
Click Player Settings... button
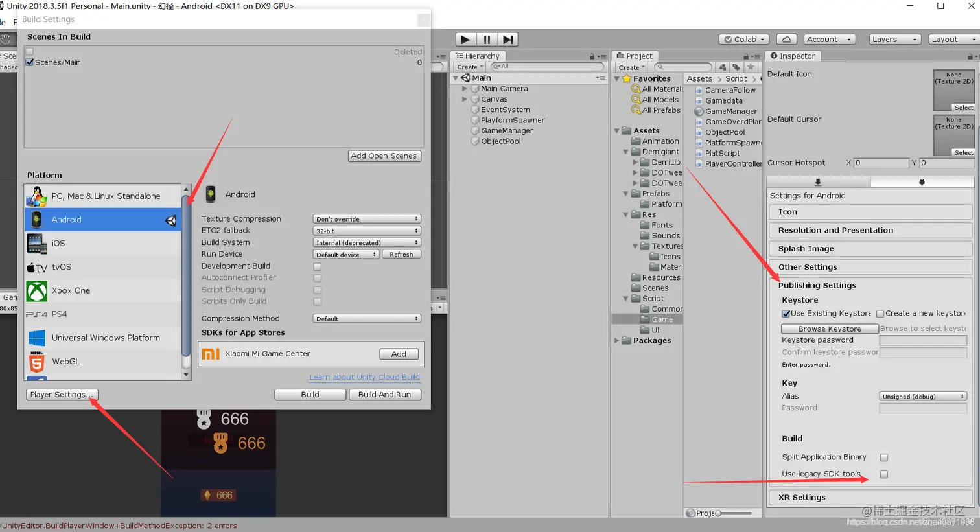[x=62, y=395]
